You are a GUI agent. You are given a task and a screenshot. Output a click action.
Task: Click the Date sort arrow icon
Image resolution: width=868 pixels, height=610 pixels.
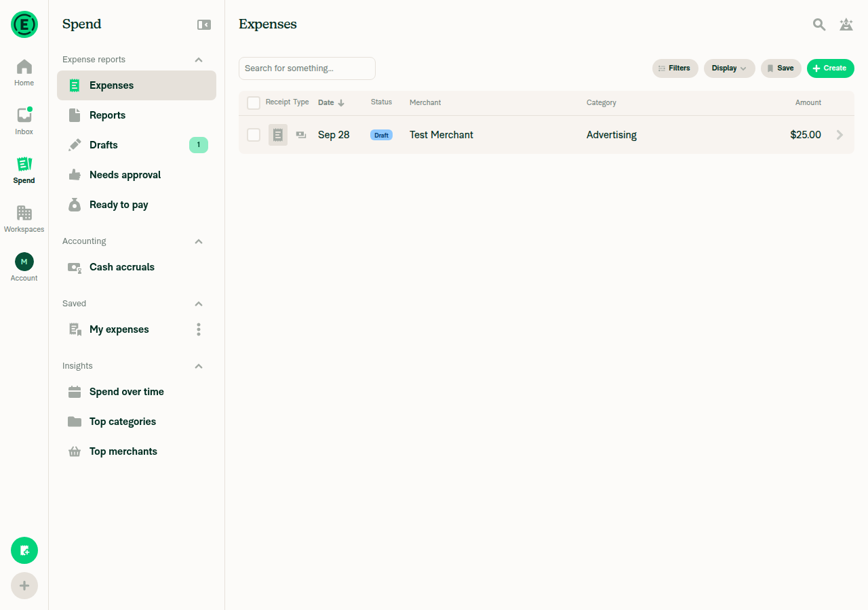point(341,103)
